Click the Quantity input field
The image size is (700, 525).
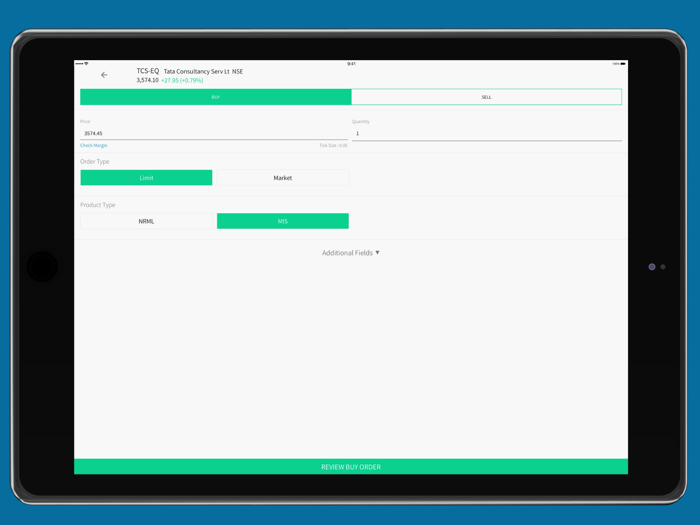point(487,133)
